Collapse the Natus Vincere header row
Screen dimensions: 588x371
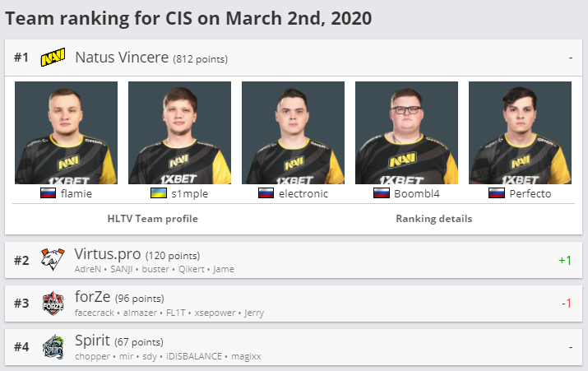point(294,58)
